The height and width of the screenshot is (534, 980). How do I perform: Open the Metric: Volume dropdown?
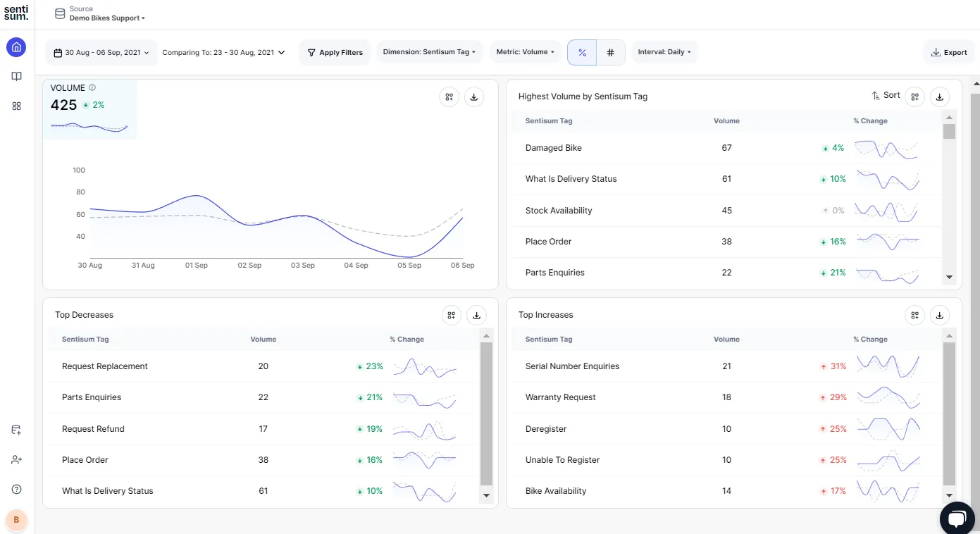pos(526,52)
